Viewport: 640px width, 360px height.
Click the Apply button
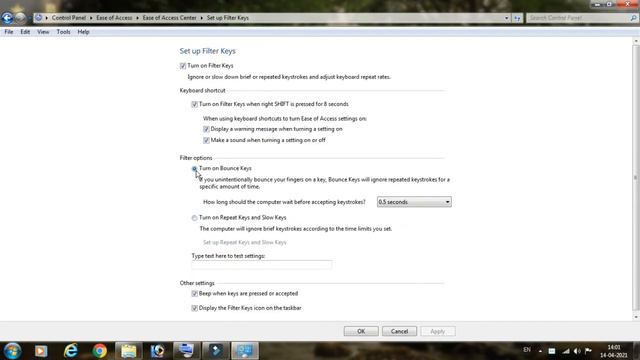(438, 331)
